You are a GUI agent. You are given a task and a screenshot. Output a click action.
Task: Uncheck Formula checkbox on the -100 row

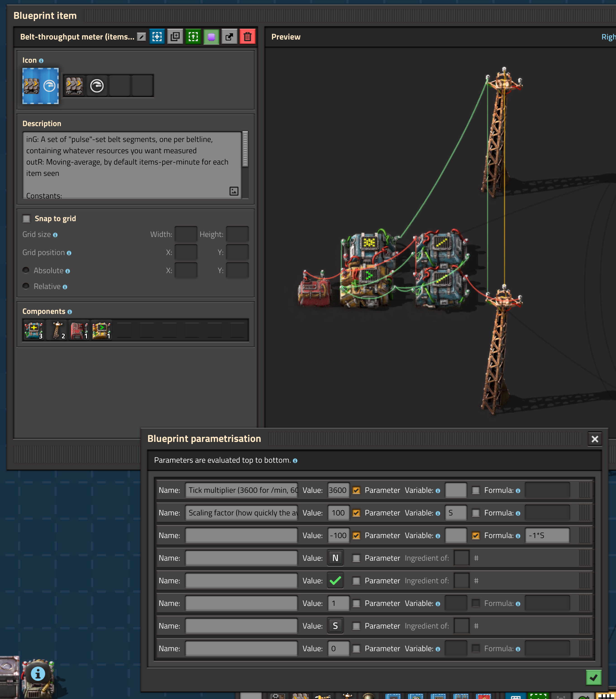[x=475, y=535]
